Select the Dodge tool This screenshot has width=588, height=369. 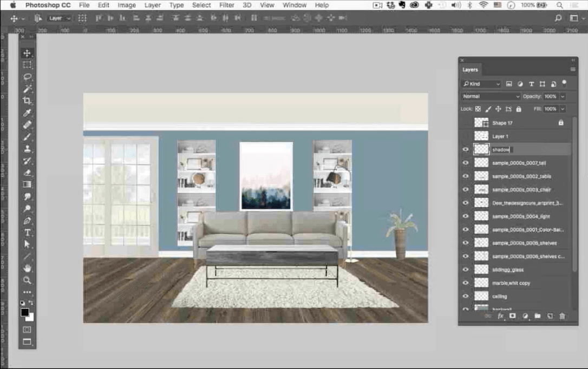coord(27,208)
